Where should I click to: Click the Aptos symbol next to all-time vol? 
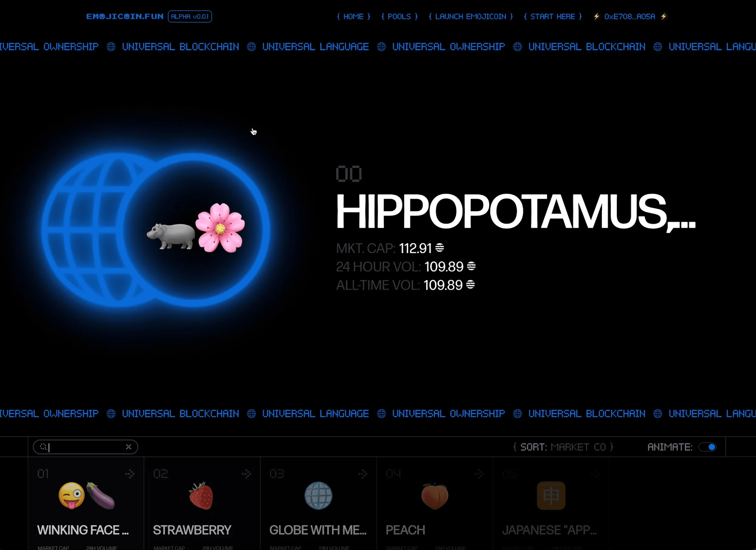[470, 284]
